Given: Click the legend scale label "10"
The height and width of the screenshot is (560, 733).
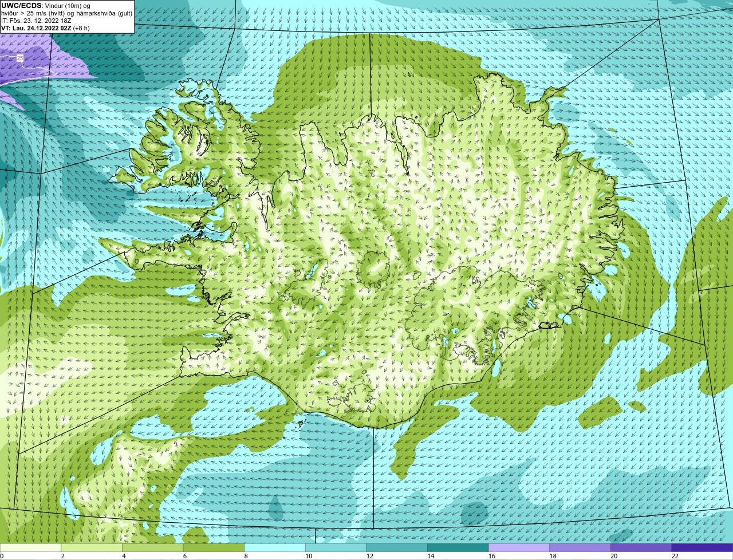Looking at the screenshot, I should click(x=309, y=556).
